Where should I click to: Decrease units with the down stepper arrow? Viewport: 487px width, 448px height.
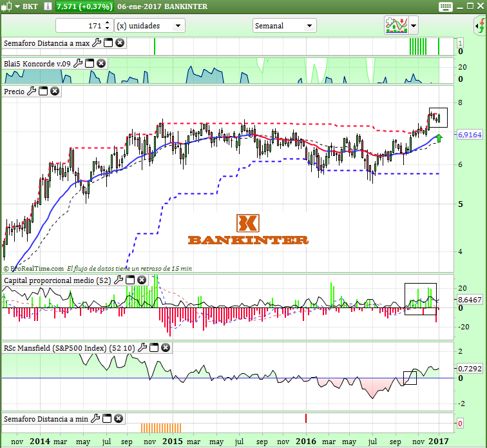[107, 28]
